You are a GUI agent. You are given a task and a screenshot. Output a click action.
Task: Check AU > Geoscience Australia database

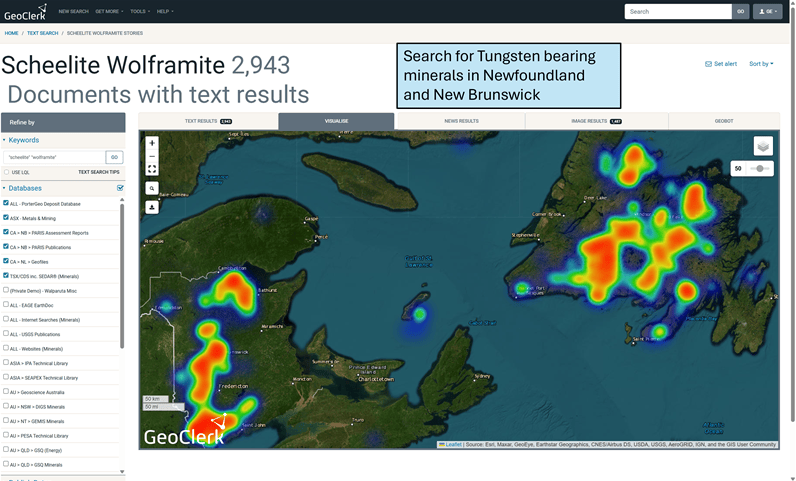[6, 392]
